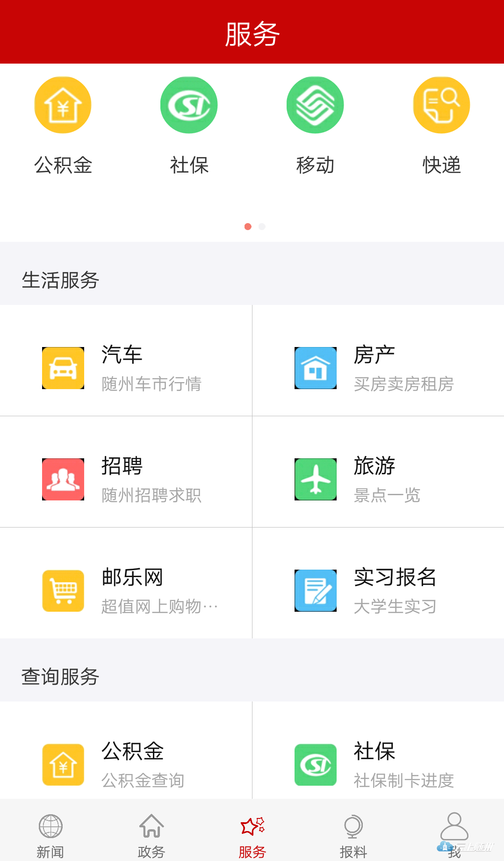Screen dimensions: 504x861
Task: Open the green 社保 circle icon in top row
Action: tap(189, 105)
